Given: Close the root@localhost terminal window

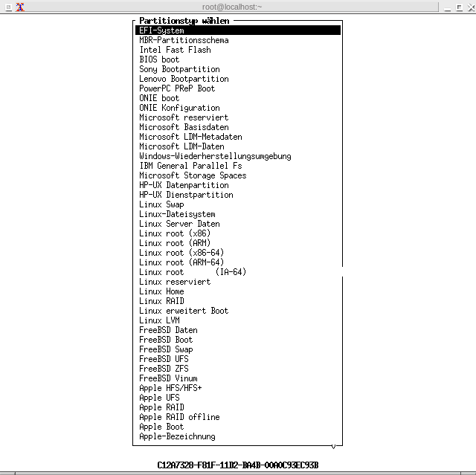Looking at the screenshot, I should pos(471,7).
